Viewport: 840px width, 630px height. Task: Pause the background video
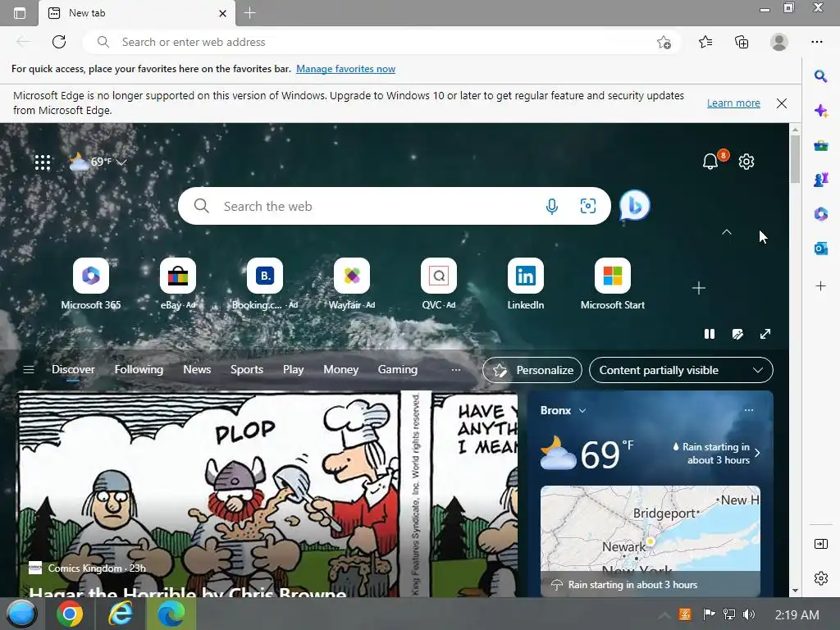710,335
